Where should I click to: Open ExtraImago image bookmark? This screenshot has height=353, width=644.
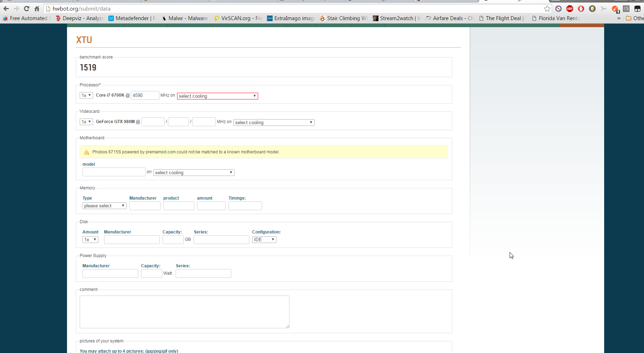pyautogui.click(x=291, y=18)
